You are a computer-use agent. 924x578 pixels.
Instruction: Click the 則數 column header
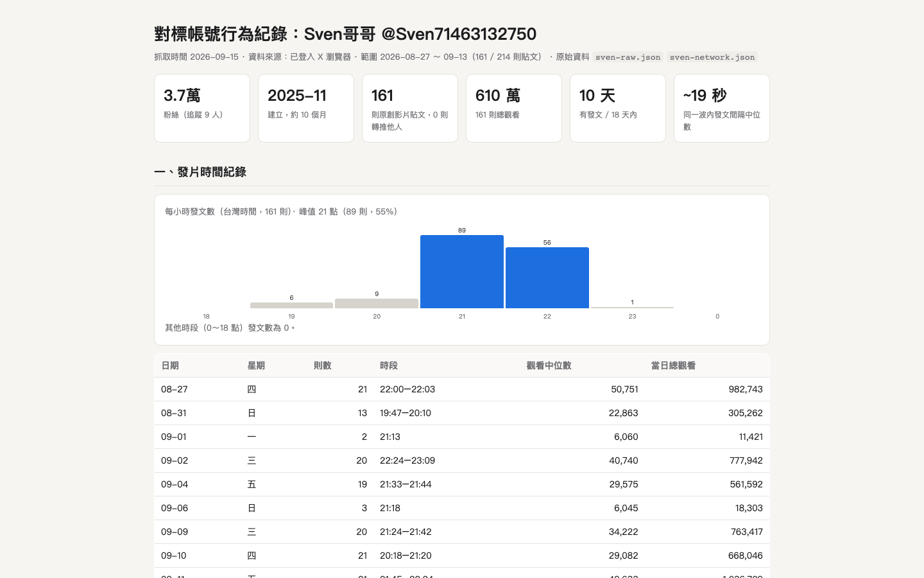click(x=323, y=365)
